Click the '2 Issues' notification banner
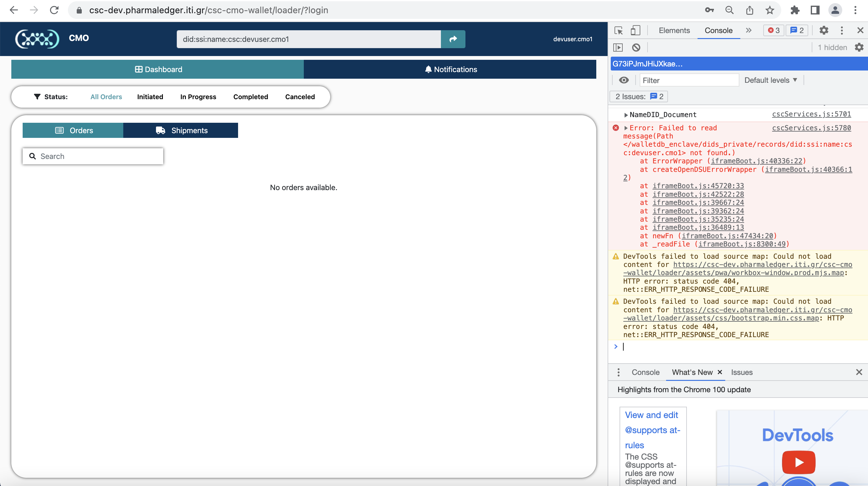The width and height of the screenshot is (868, 486). (x=638, y=96)
